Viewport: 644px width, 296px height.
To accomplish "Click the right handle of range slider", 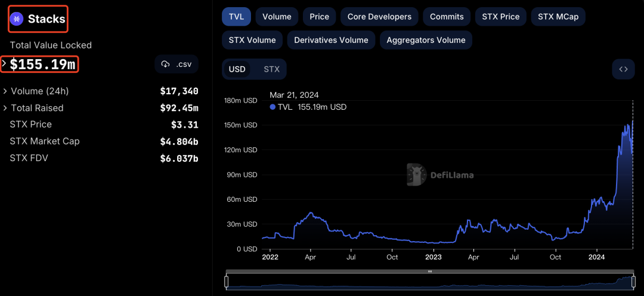I will (x=633, y=282).
